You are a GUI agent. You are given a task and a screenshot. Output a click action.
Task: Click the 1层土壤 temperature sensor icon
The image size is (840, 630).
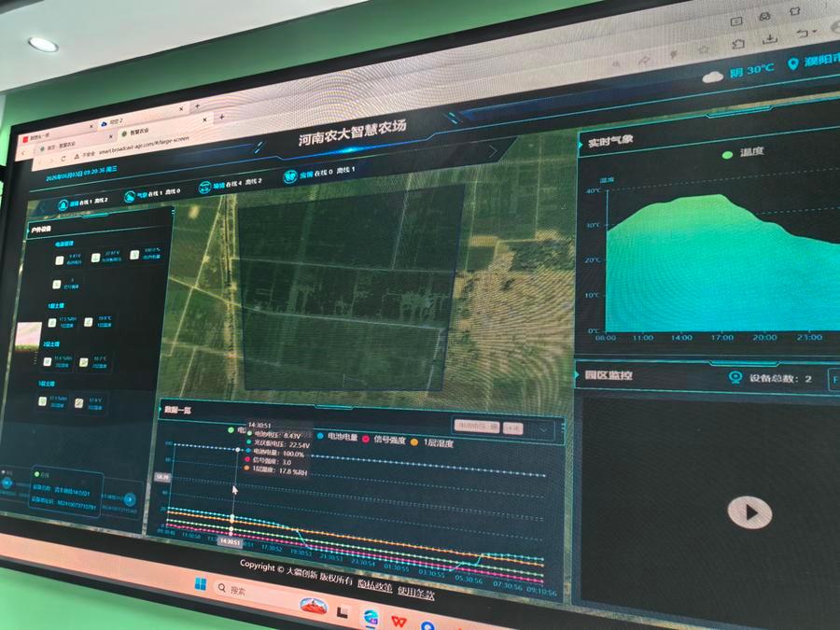pos(89,321)
